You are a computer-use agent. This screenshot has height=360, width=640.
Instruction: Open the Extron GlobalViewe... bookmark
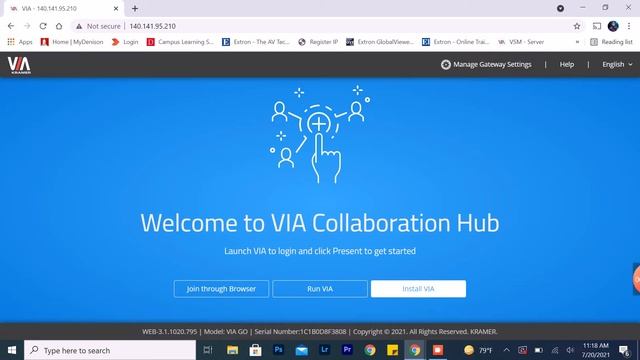pyautogui.click(x=380, y=42)
